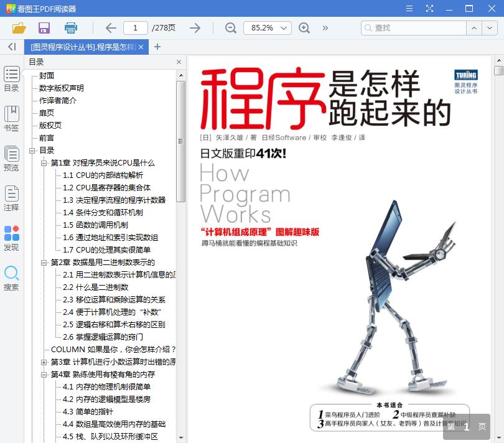The height and width of the screenshot is (443, 504).
Task: Jump to 2.5 逻辑右移和算术右移的区别
Action: (114, 325)
